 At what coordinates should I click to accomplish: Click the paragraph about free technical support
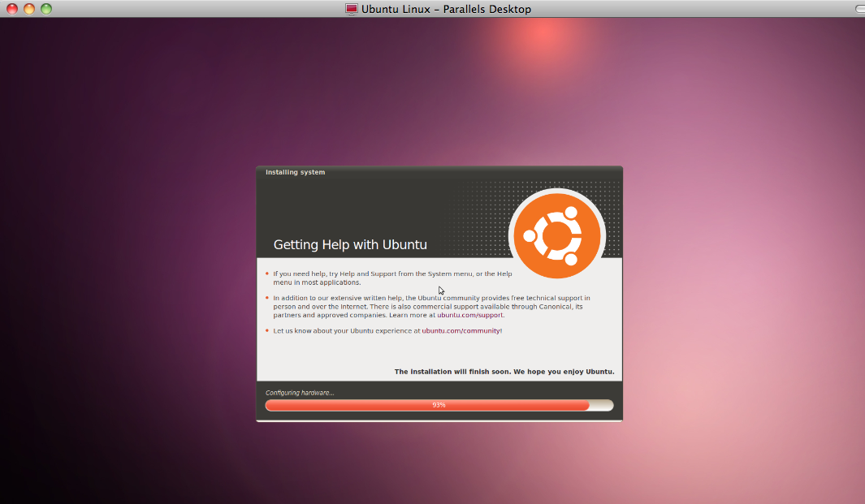431,307
